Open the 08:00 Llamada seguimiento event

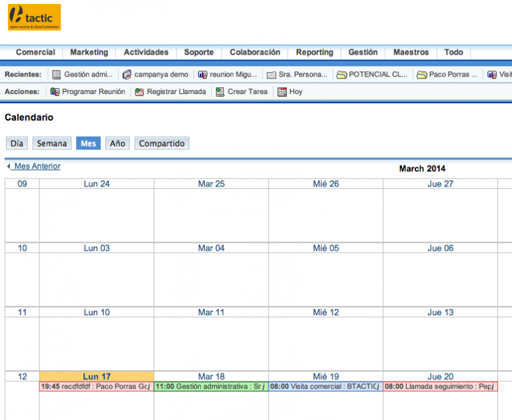(x=441, y=387)
